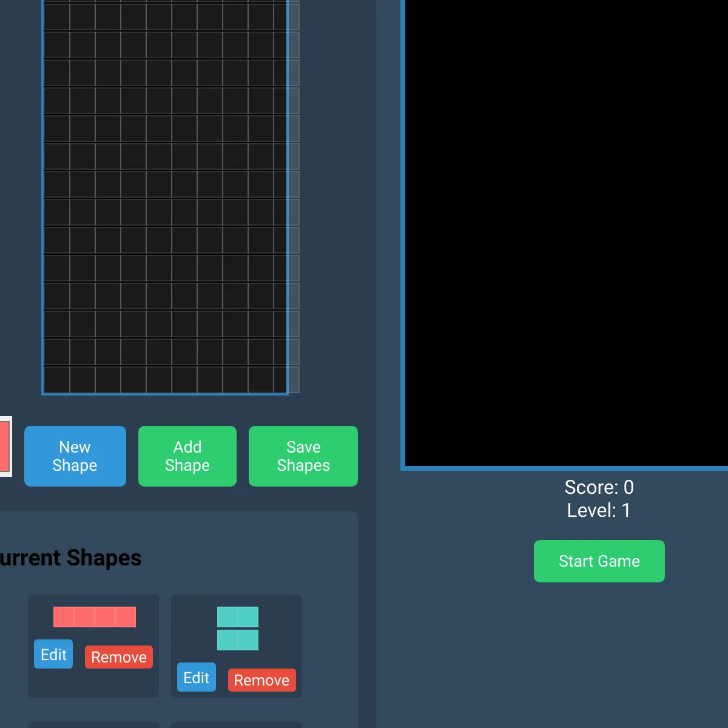Click the New Shape button
This screenshot has width=728, height=728.
(75, 456)
